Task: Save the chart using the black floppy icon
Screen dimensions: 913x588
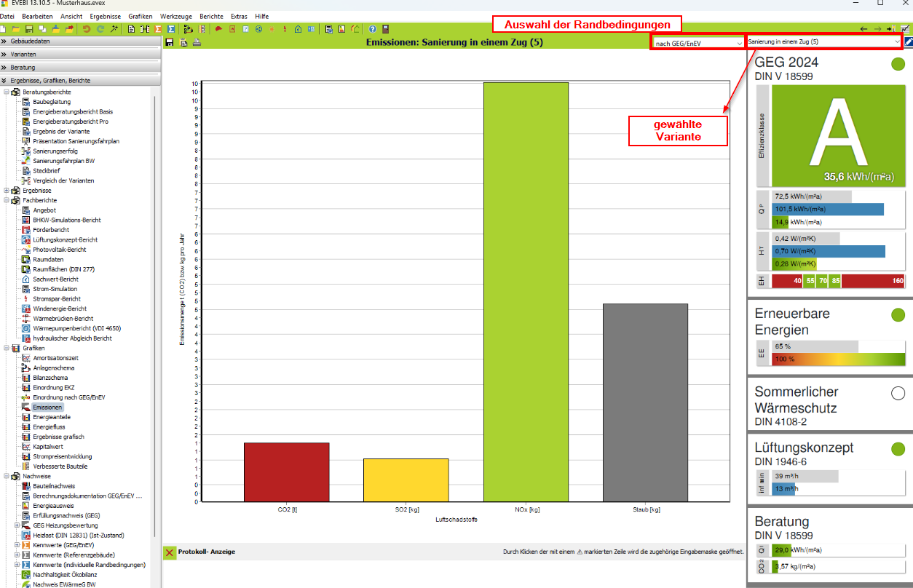Action: point(170,43)
